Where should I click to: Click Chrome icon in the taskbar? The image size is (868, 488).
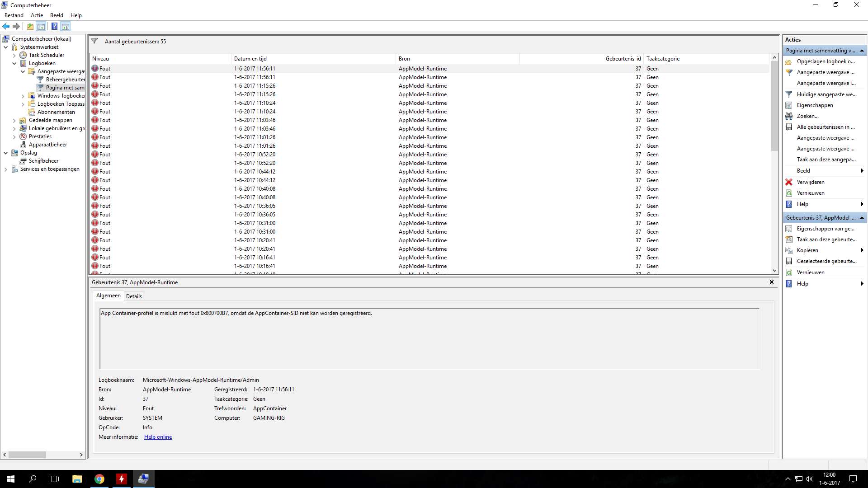coord(99,479)
